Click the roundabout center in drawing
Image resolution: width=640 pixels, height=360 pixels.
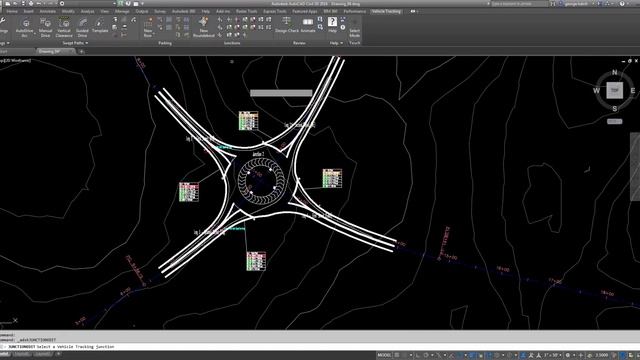click(x=261, y=181)
